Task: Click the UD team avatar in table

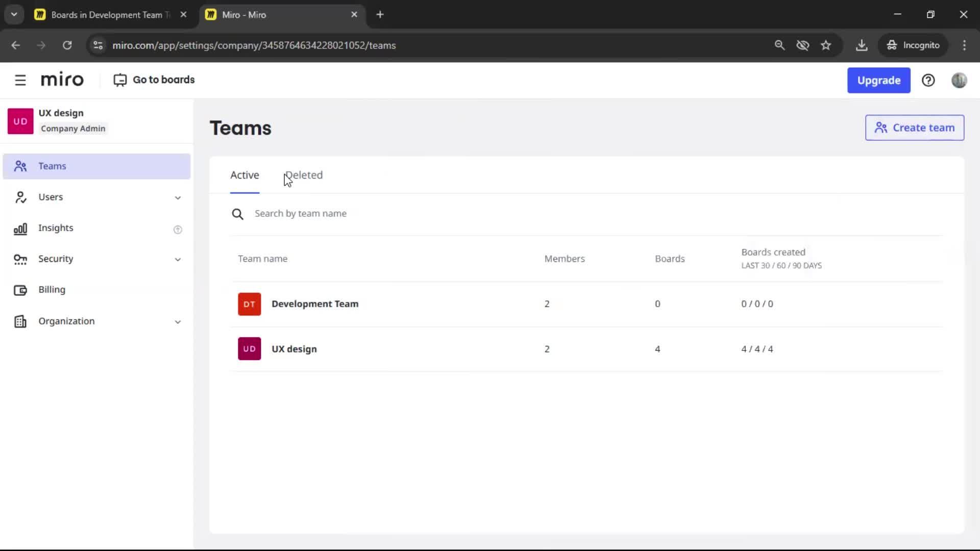Action: tap(249, 349)
